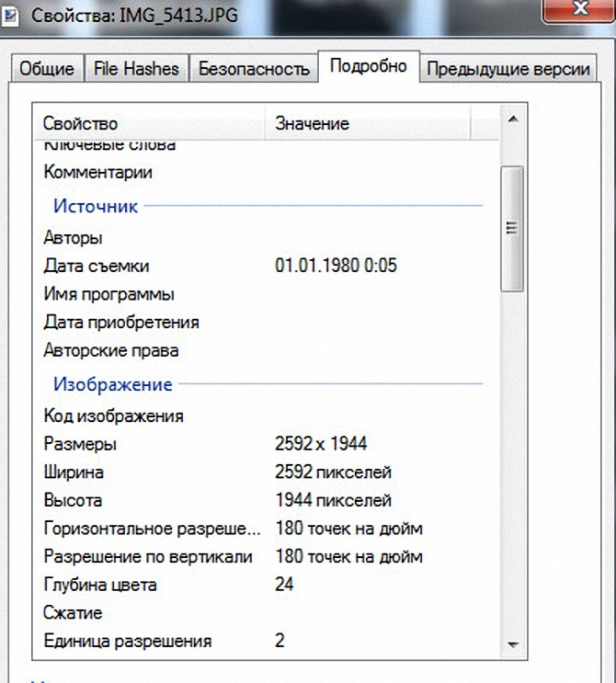Open the File Hashes tab
The image size is (616, 683).
click(136, 68)
